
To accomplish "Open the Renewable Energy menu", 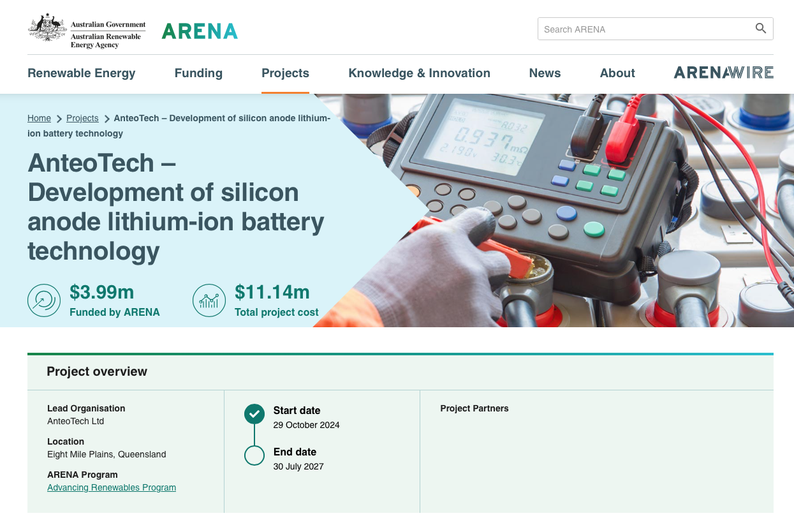I will (x=82, y=73).
